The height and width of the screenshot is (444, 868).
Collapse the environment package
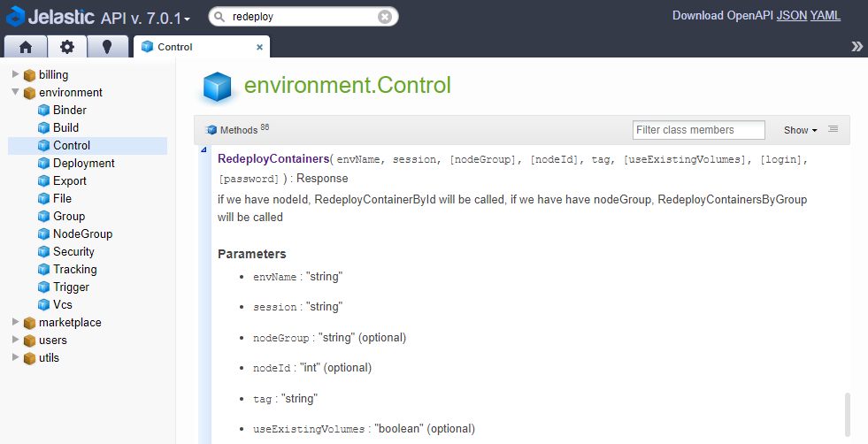pos(16,92)
